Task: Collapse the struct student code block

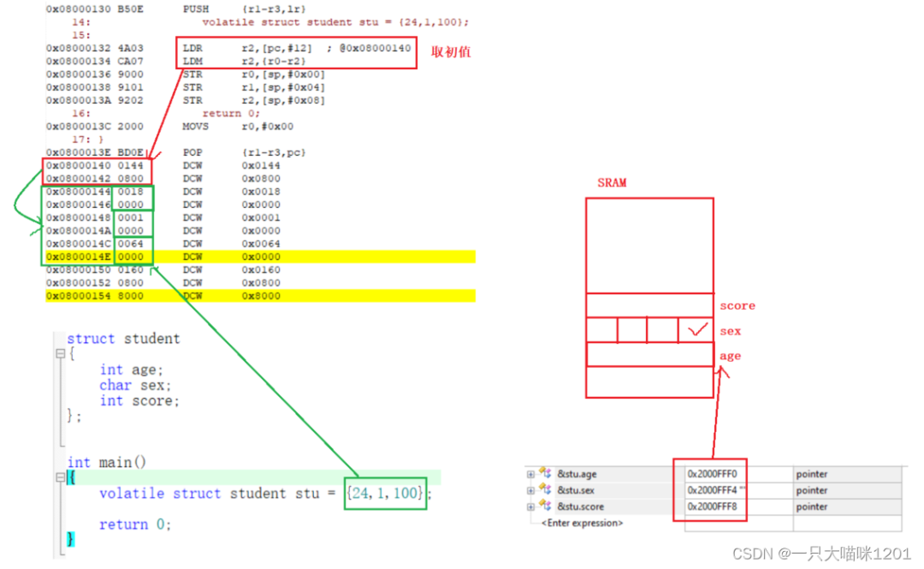Action: [x=60, y=354]
